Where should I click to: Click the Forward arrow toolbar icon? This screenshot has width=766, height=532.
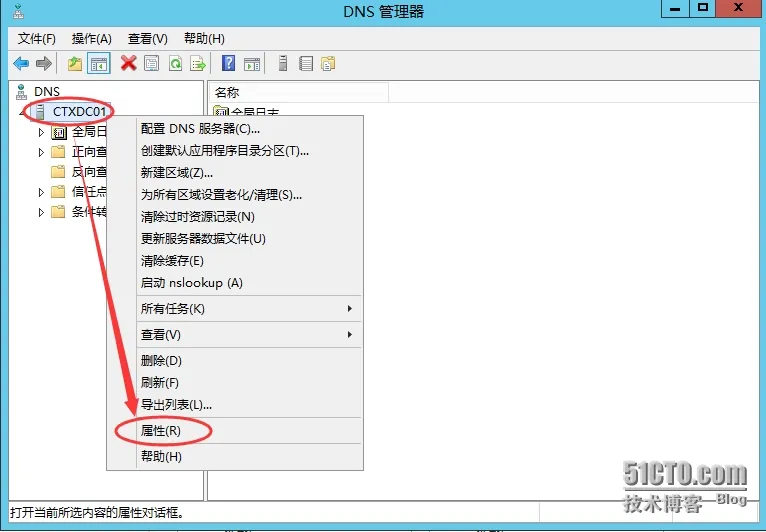click(x=44, y=64)
